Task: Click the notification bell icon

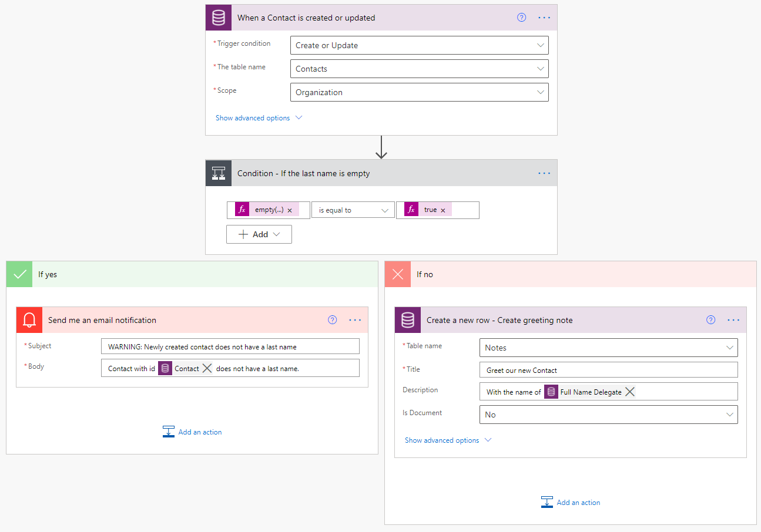Action: pos(29,320)
